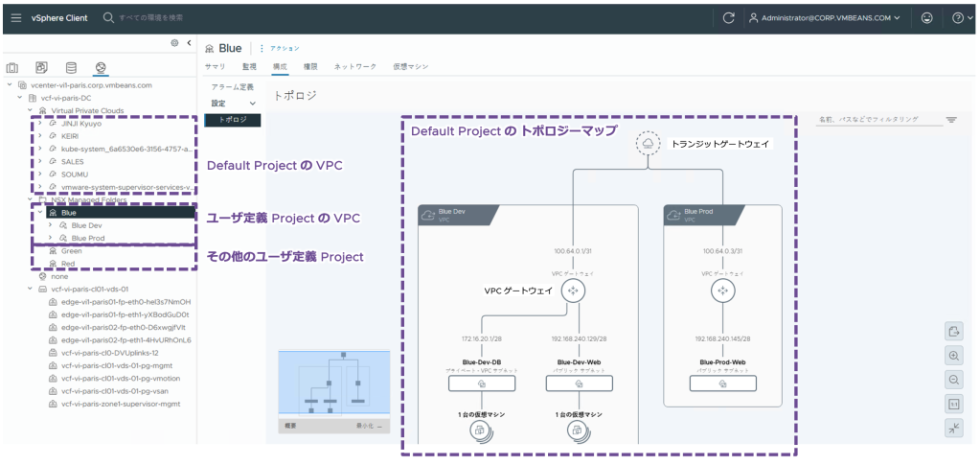Image resolution: width=980 pixels, height=465 pixels.
Task: Open the アクション actions menu
Action: (x=284, y=48)
